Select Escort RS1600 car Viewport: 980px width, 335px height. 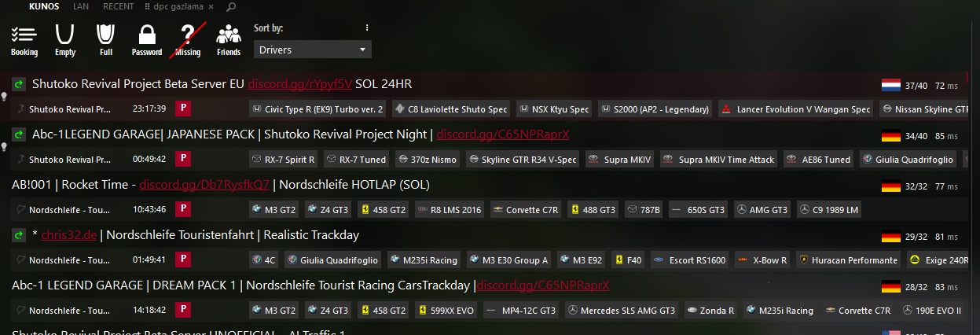click(690, 260)
